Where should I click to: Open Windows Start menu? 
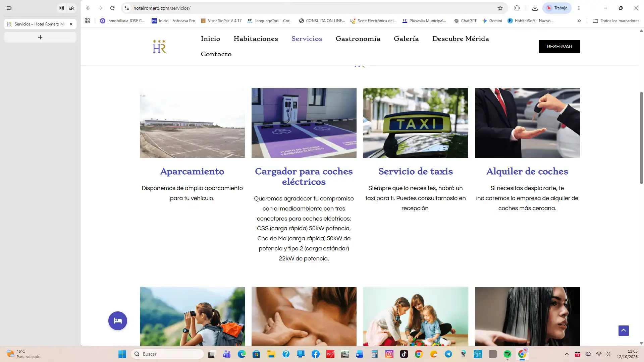[x=122, y=354]
